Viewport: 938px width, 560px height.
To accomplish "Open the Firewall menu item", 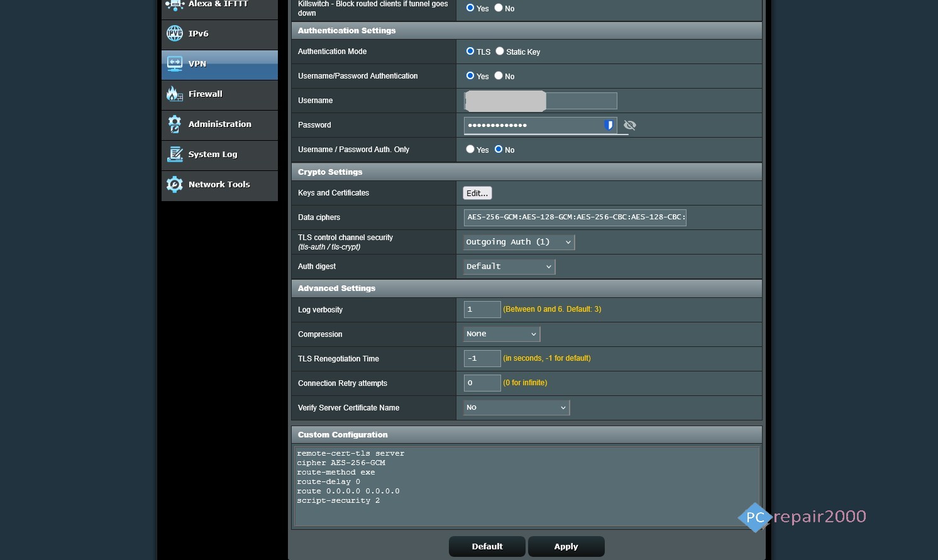I will tap(219, 95).
